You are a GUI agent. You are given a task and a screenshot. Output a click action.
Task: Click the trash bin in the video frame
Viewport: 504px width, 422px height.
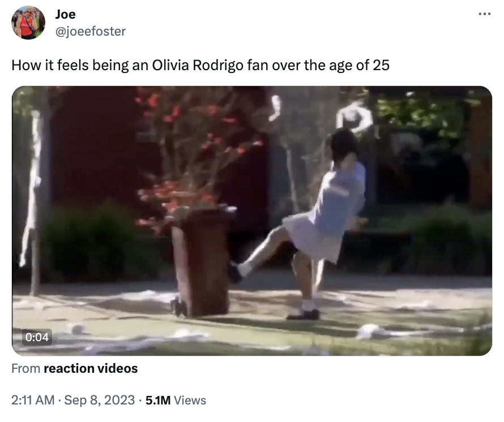(x=203, y=261)
